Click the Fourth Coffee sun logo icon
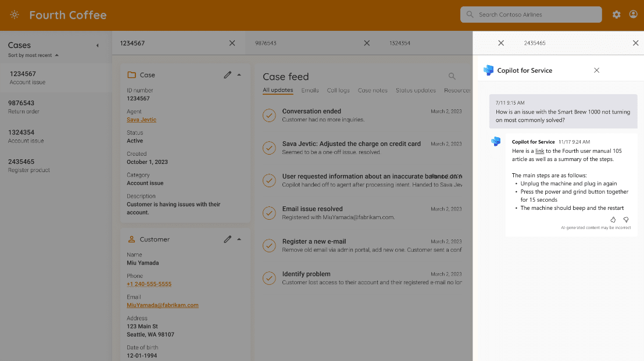Image resolution: width=644 pixels, height=361 pixels. (15, 15)
